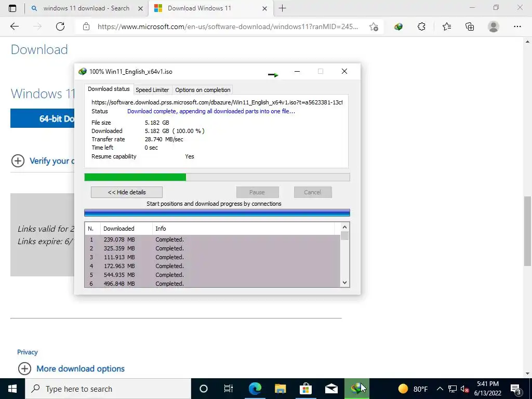Screen dimensions: 532x399
Task: Click the blue connections progress bar
Action: click(217, 213)
